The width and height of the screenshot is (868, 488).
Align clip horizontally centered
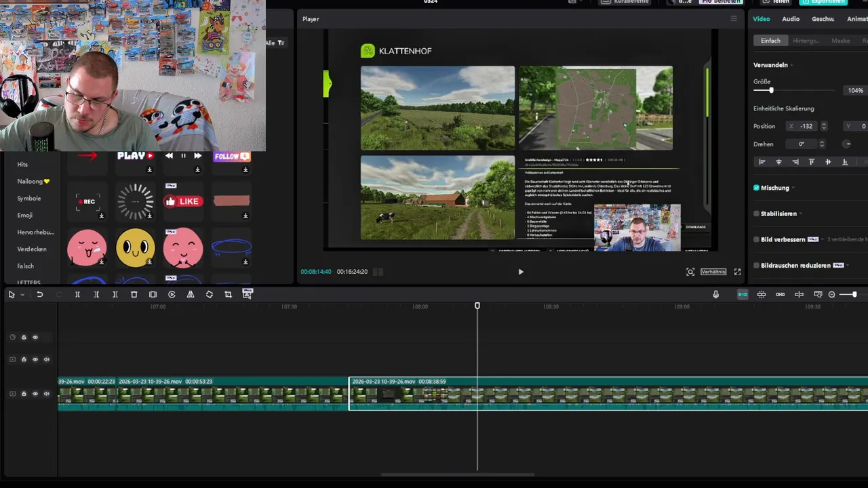(778, 162)
